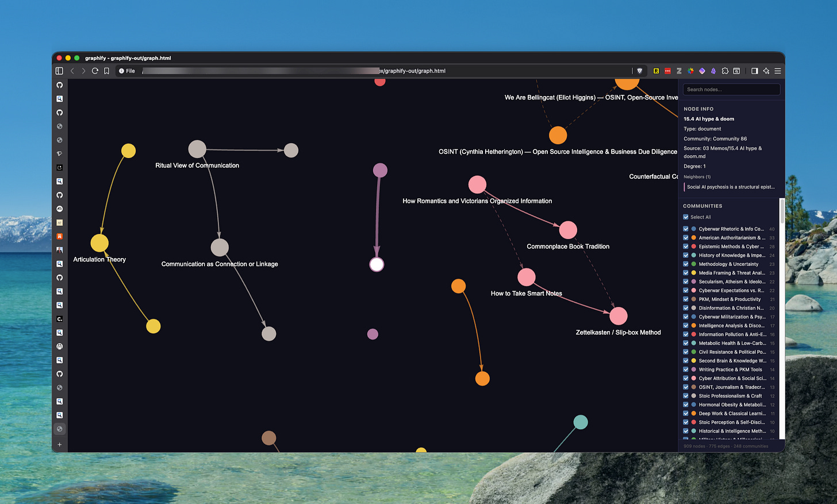
Task: Select the Ritual View of Communication node
Action: coord(197,149)
